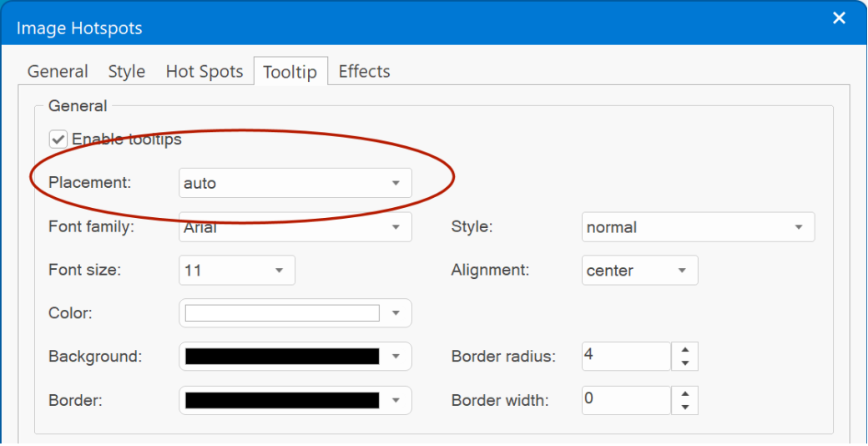
Task: Open the Border color picker arrow
Action: click(x=396, y=400)
